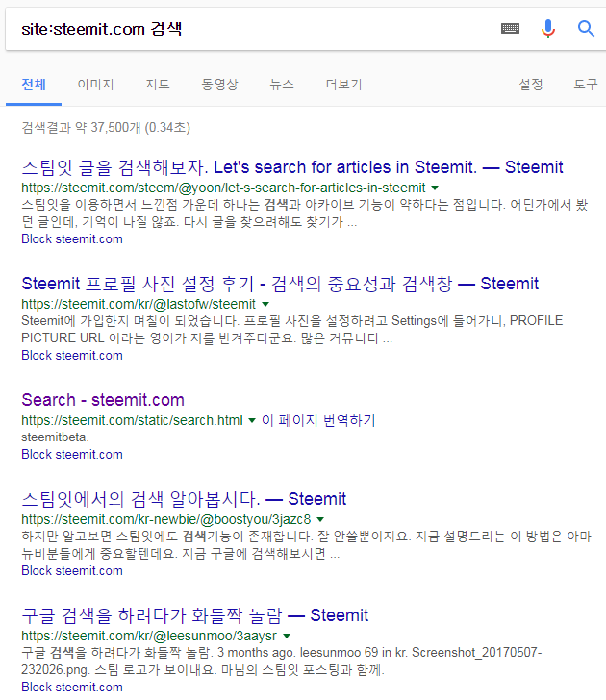Click URL text steemit.com/kr/@leesunmoo/3aaysr
606x700 pixels.
[149, 637]
